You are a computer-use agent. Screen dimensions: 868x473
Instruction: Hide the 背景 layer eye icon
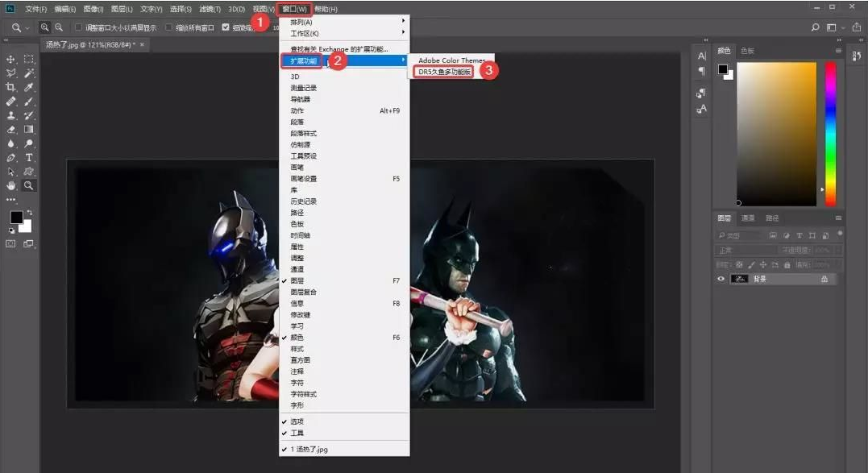click(721, 279)
